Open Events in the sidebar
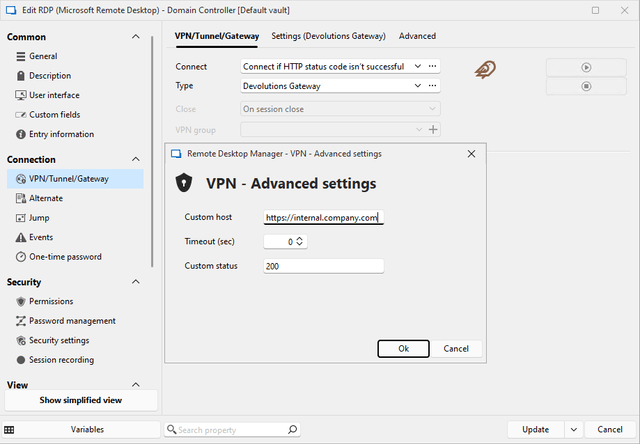640x444 pixels. (x=43, y=237)
